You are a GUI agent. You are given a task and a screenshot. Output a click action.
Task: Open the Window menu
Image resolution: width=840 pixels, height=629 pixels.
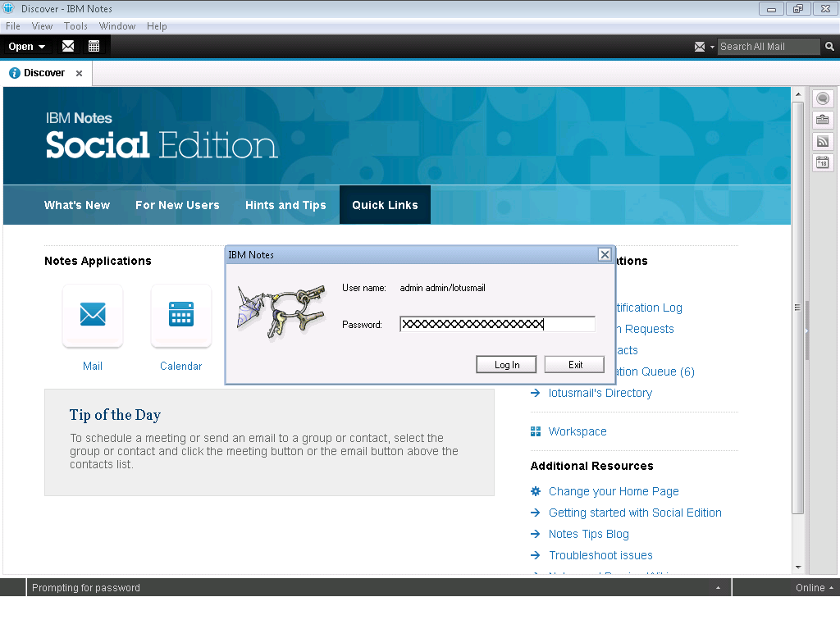(117, 26)
